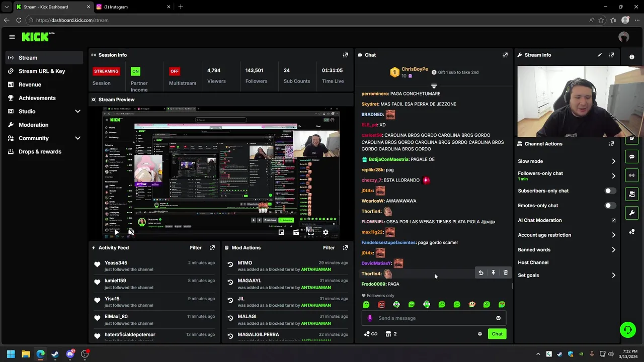Pop out the Channel Actions panel
644x362 pixels.
coord(612,144)
